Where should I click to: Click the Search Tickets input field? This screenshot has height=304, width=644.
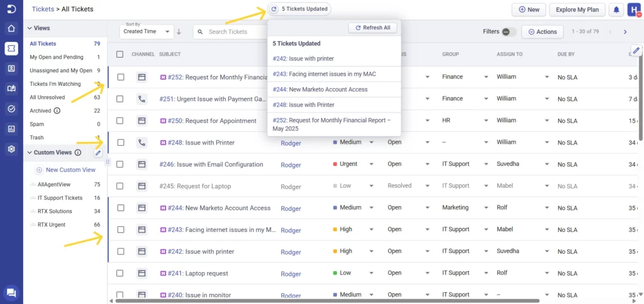(x=230, y=31)
